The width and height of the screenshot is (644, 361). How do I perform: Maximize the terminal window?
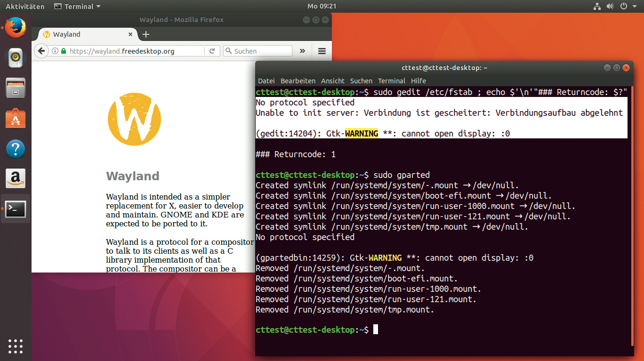tap(617, 68)
